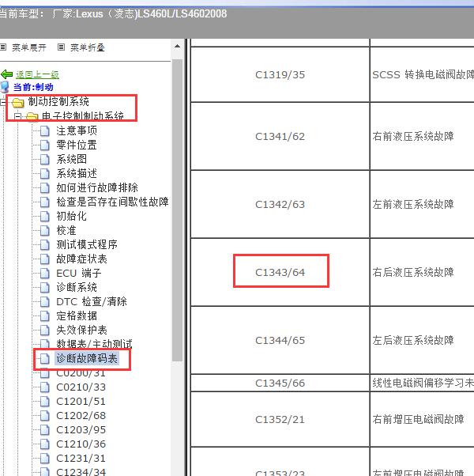Select the 制动控制系统 folder icon
Image resolution: width=474 pixels, height=476 pixels.
coord(18,103)
